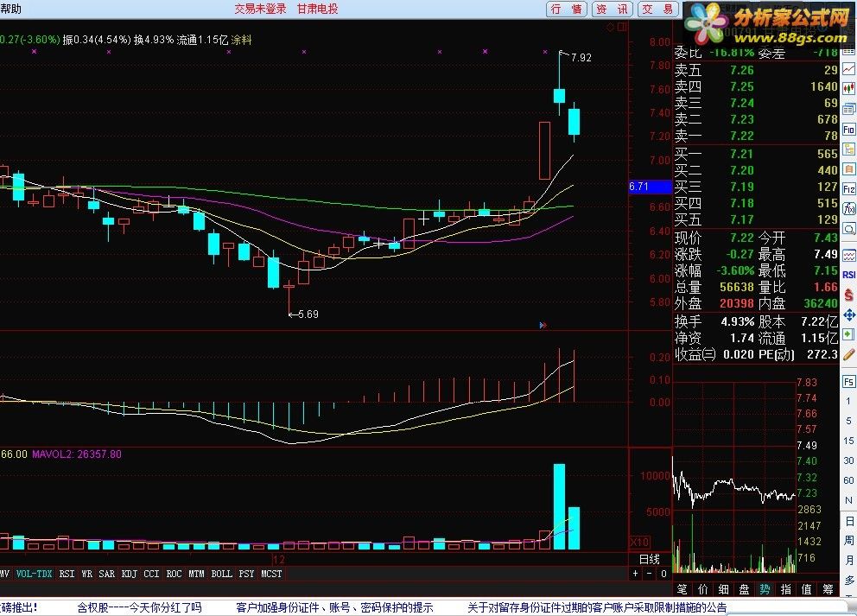Select the RSI indicator tab at bottom

coord(67,574)
